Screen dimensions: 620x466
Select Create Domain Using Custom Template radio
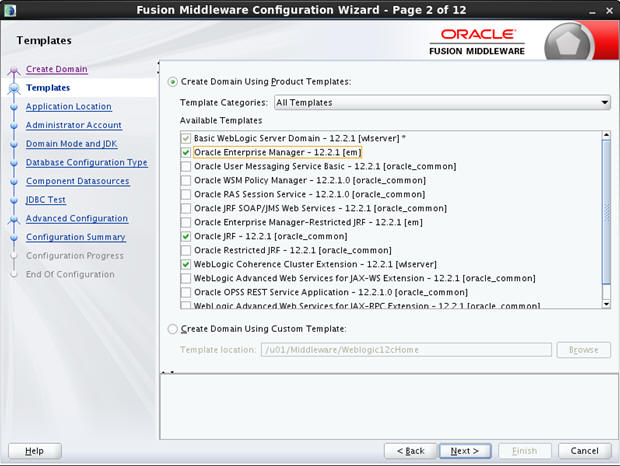coord(172,329)
